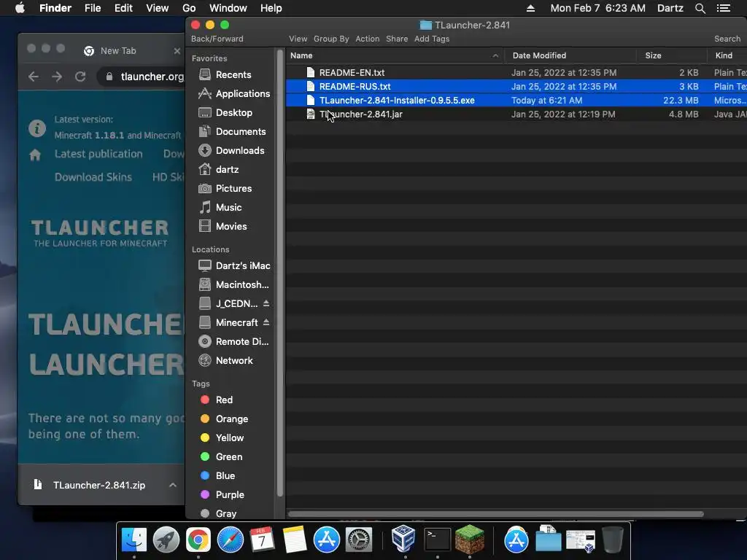Open VirtualBox from the Dock
The height and width of the screenshot is (560, 747).
403,539
